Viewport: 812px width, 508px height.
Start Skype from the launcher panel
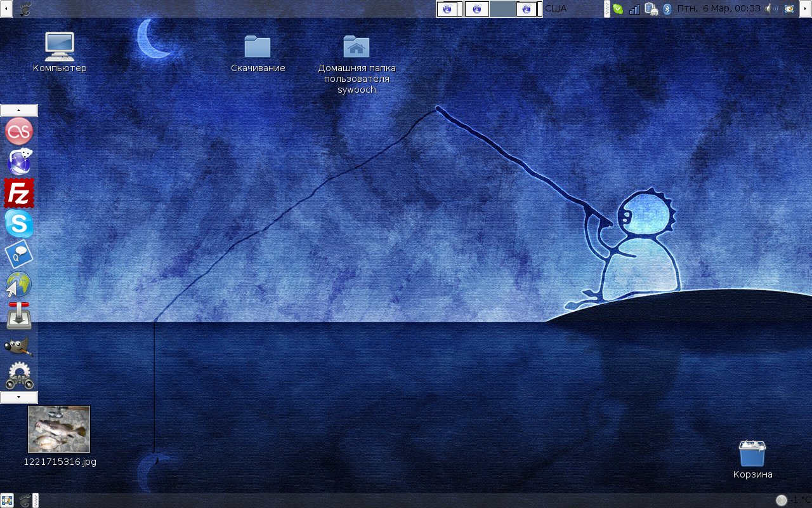point(19,224)
